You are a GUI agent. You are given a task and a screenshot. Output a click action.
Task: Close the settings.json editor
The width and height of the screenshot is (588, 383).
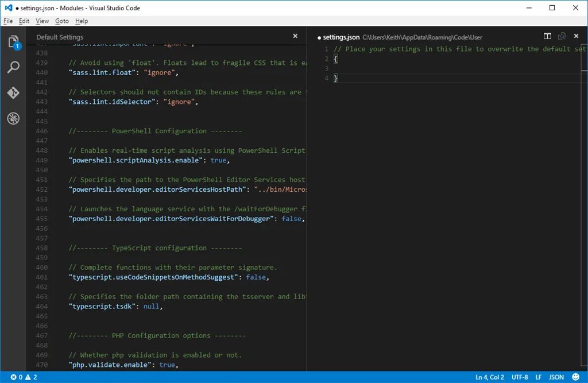(577, 36)
